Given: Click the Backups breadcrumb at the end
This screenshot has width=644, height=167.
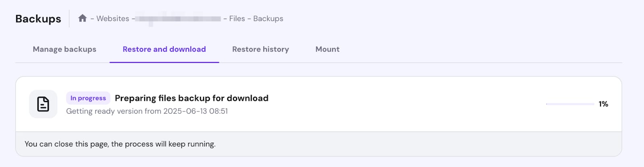Looking at the screenshot, I should tap(268, 19).
